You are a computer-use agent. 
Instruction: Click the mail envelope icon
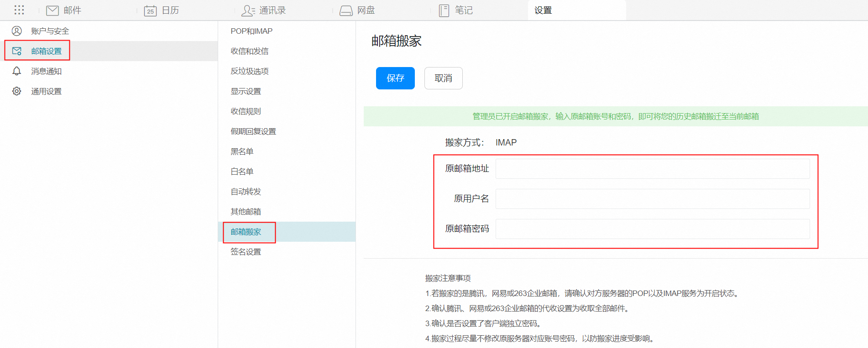coord(52,10)
